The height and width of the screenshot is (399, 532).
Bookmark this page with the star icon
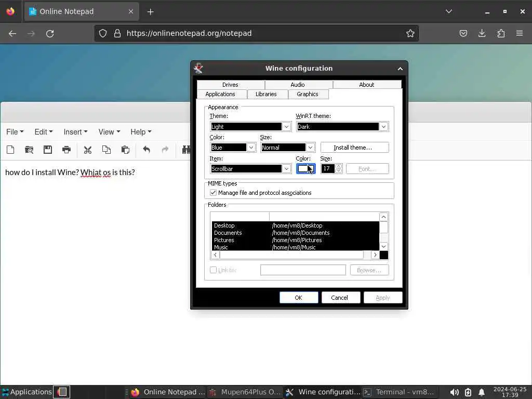[x=410, y=33]
